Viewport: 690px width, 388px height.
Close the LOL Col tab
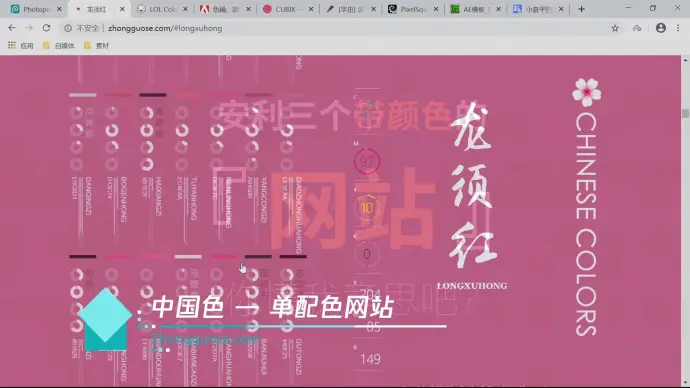[x=185, y=9]
